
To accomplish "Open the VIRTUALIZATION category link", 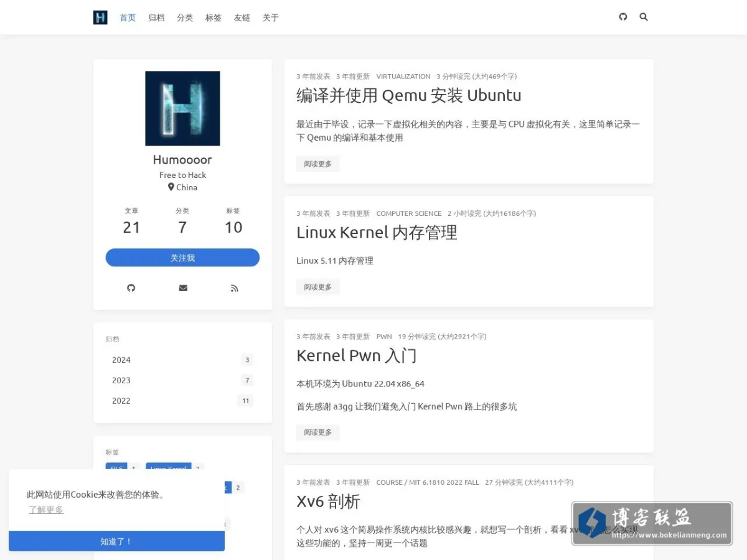I will tap(403, 77).
